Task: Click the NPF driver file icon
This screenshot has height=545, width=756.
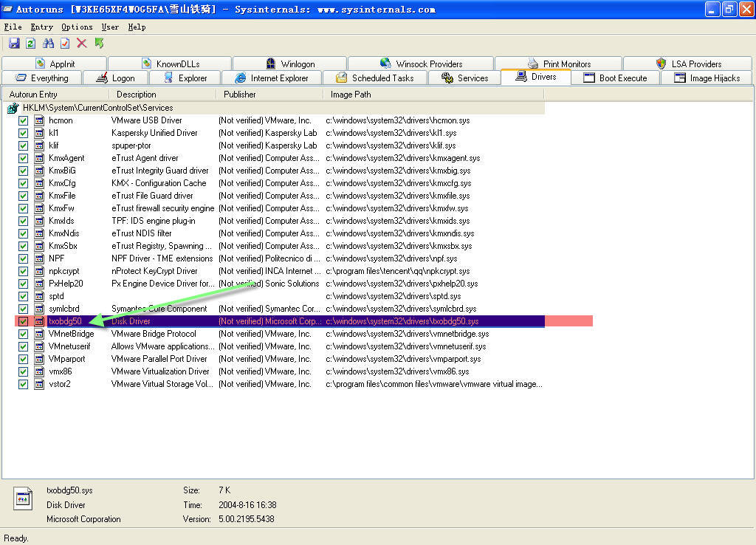Action: tap(39, 258)
